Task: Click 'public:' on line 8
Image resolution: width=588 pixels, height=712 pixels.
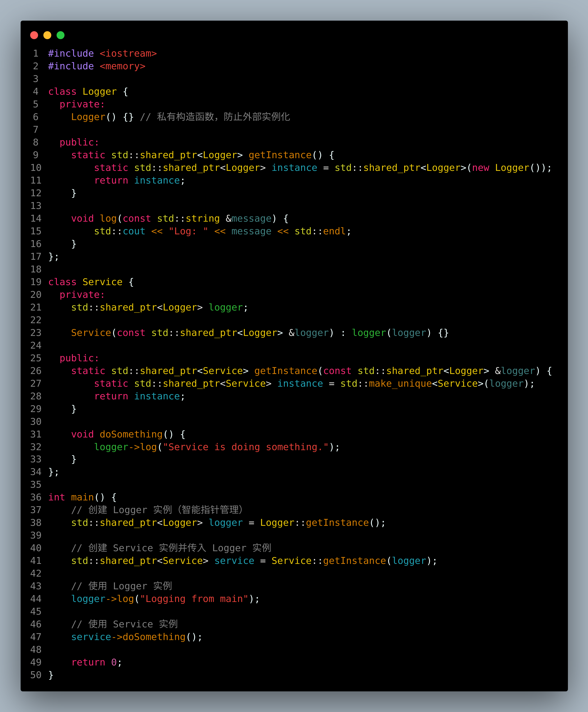Action: point(79,142)
